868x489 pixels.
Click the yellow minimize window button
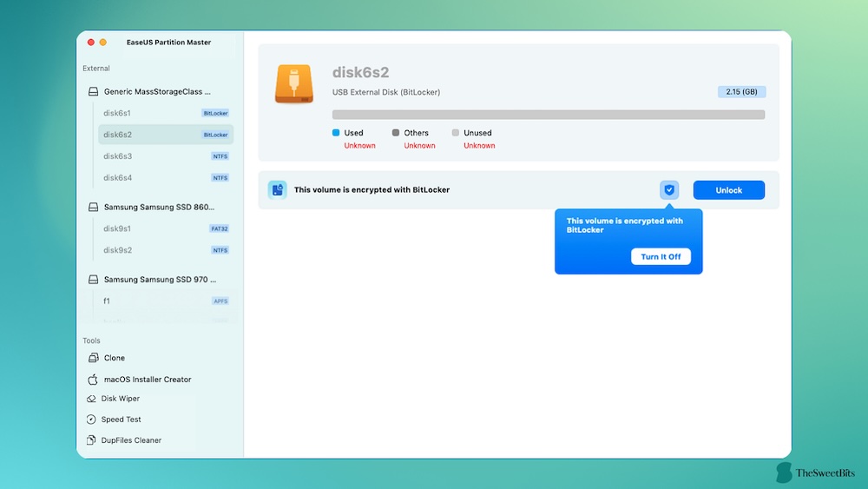[103, 42]
